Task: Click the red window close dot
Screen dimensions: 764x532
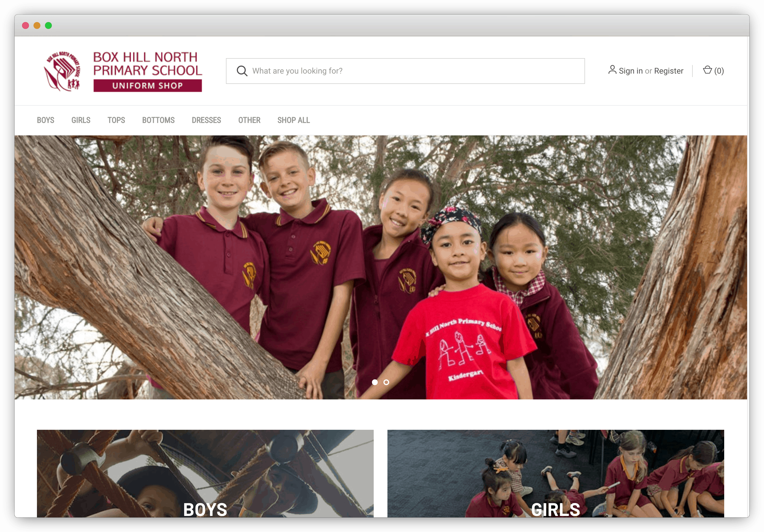Action: [x=25, y=25]
